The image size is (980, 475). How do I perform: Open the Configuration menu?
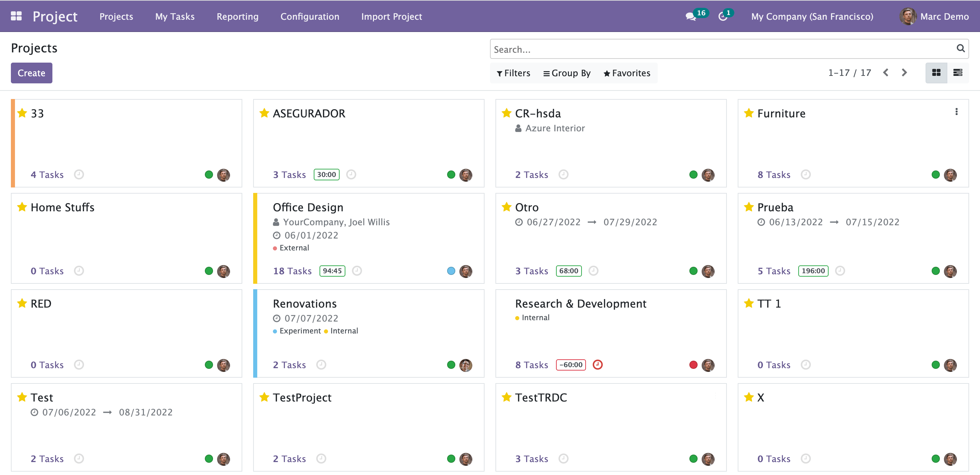click(x=310, y=16)
